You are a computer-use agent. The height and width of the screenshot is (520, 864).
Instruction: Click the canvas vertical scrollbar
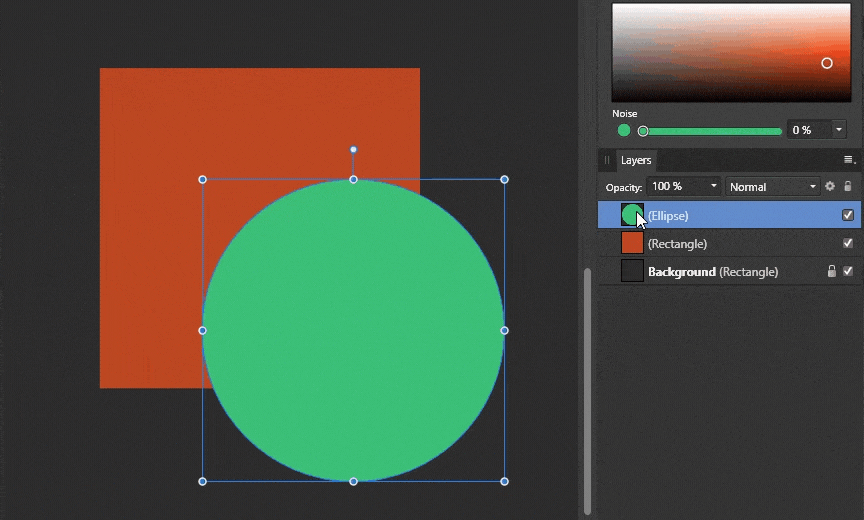pos(587,391)
